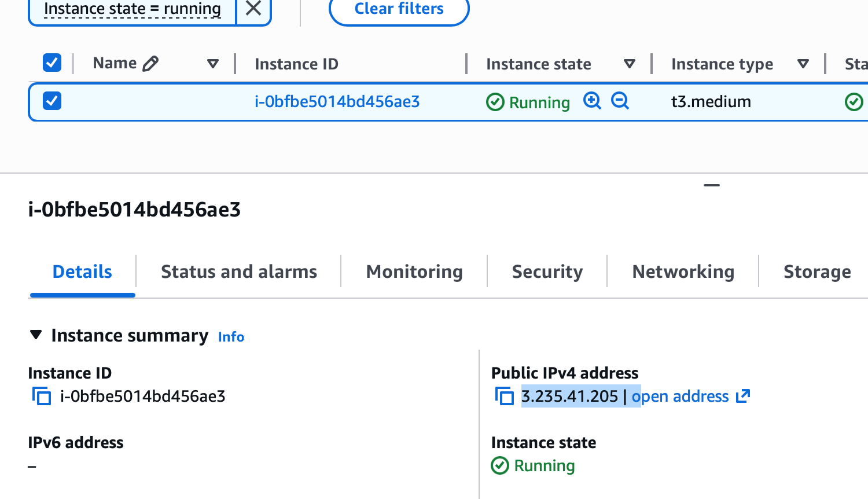Remove the Instance state filter with the X
The height and width of the screenshot is (499, 868).
click(x=253, y=9)
